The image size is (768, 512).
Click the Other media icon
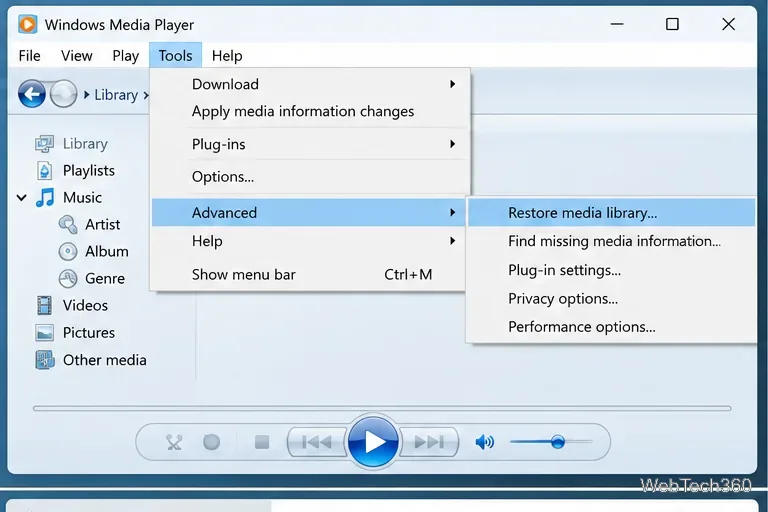point(44,360)
